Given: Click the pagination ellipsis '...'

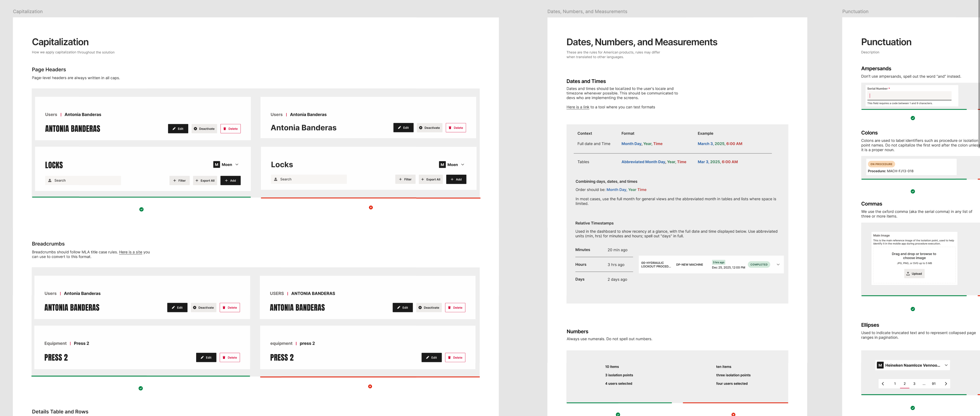Looking at the screenshot, I should click(924, 384).
